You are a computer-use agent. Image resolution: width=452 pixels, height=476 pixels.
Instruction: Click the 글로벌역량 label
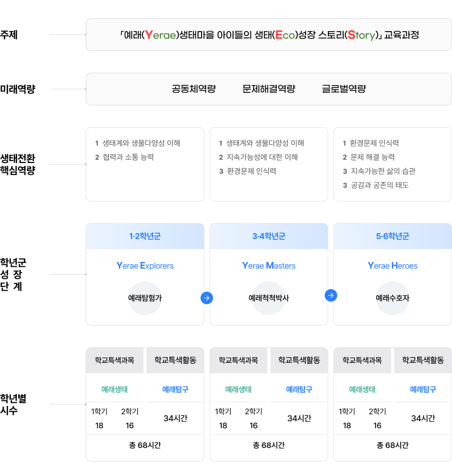(344, 89)
